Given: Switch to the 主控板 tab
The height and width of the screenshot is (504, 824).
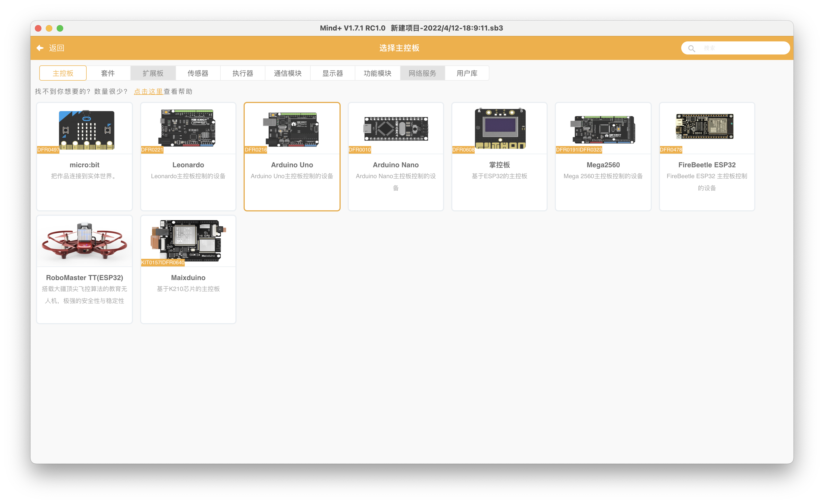Looking at the screenshot, I should coord(63,73).
